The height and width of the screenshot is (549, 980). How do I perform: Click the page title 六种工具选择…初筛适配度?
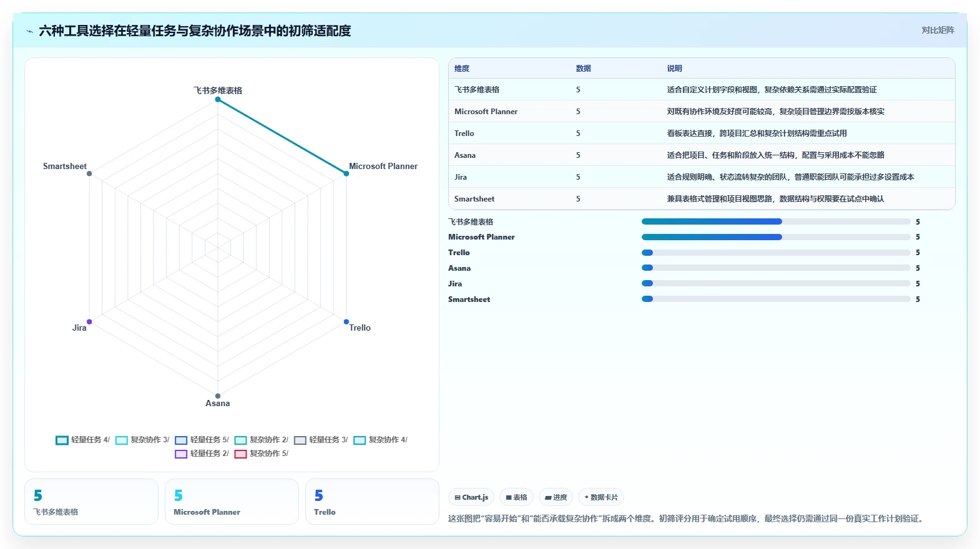point(195,31)
